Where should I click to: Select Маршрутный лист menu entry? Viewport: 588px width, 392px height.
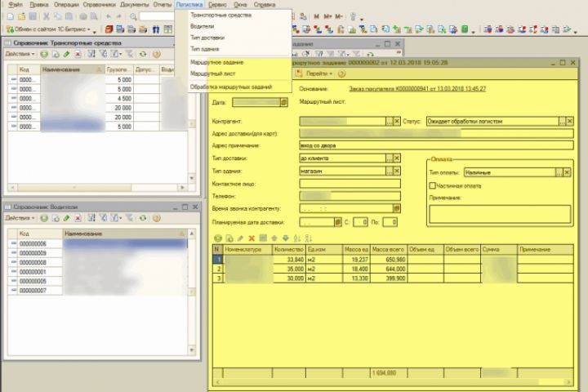click(212, 73)
